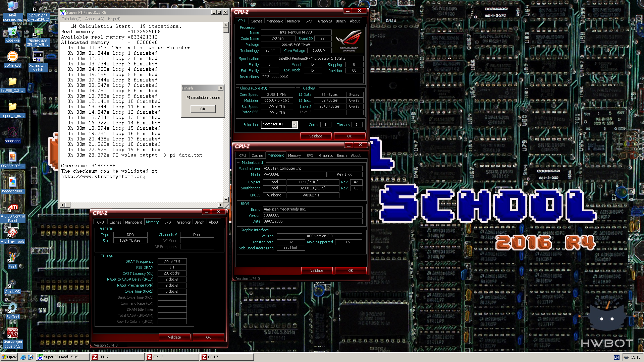644x362 pixels.
Task: Switch to Super PI taskbar button
Action: tap(63, 357)
